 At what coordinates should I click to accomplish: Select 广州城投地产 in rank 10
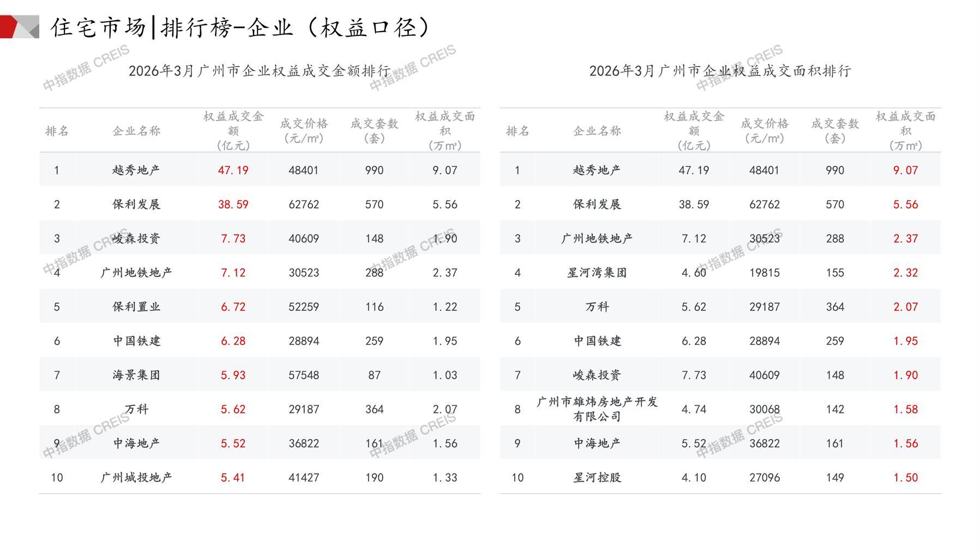(136, 478)
